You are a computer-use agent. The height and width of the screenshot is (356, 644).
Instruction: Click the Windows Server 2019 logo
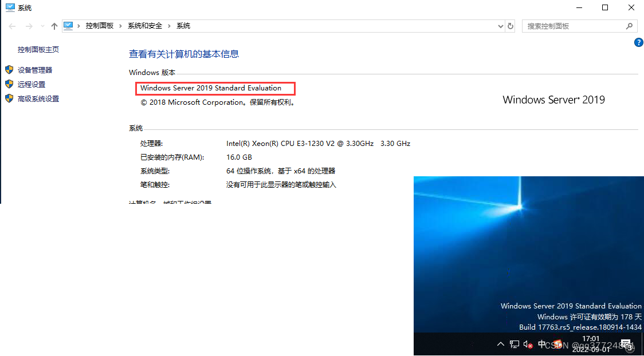(x=553, y=100)
